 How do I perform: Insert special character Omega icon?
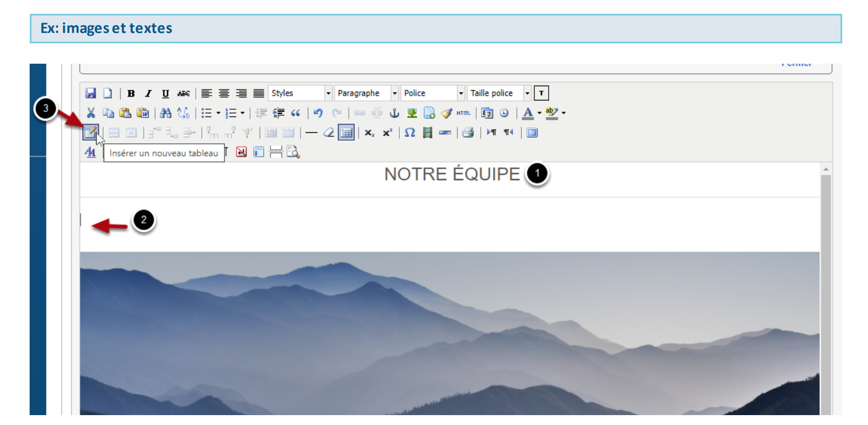pyautogui.click(x=410, y=133)
